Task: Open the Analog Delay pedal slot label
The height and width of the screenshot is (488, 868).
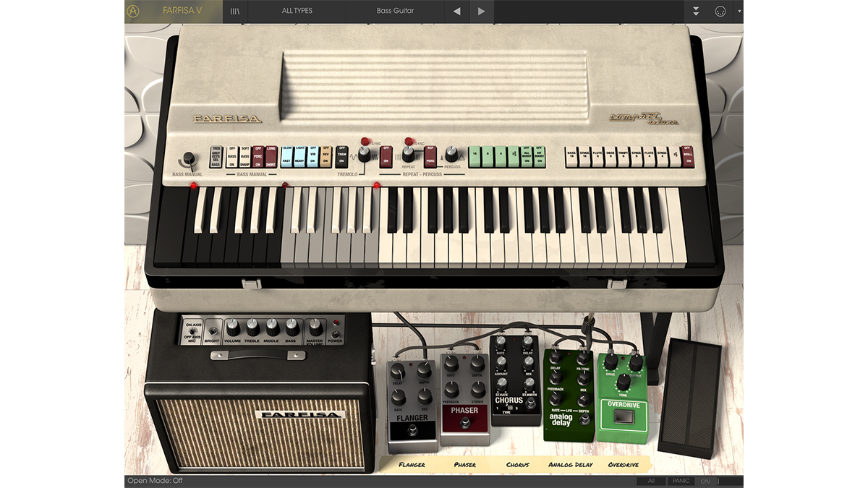Action: (571, 464)
